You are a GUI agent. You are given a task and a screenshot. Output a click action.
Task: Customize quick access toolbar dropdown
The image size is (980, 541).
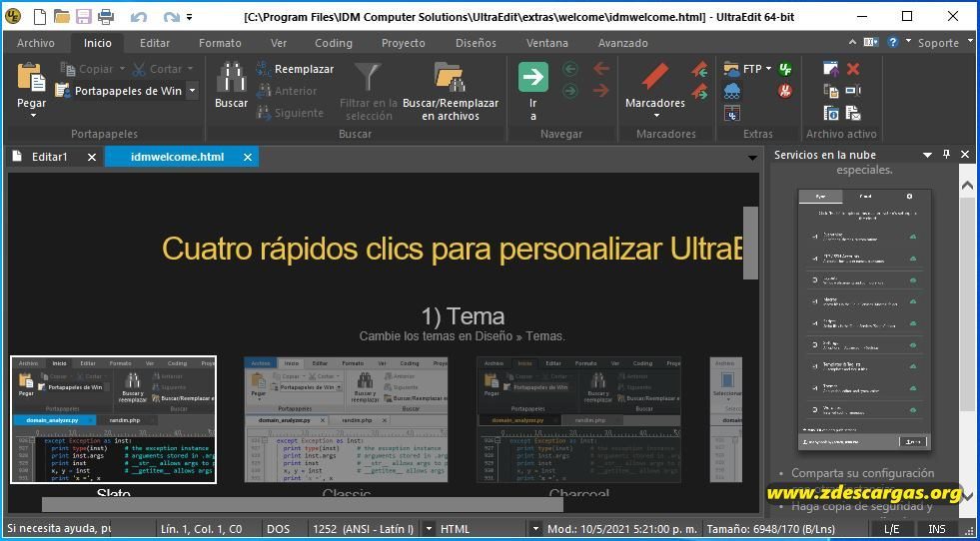point(190,18)
